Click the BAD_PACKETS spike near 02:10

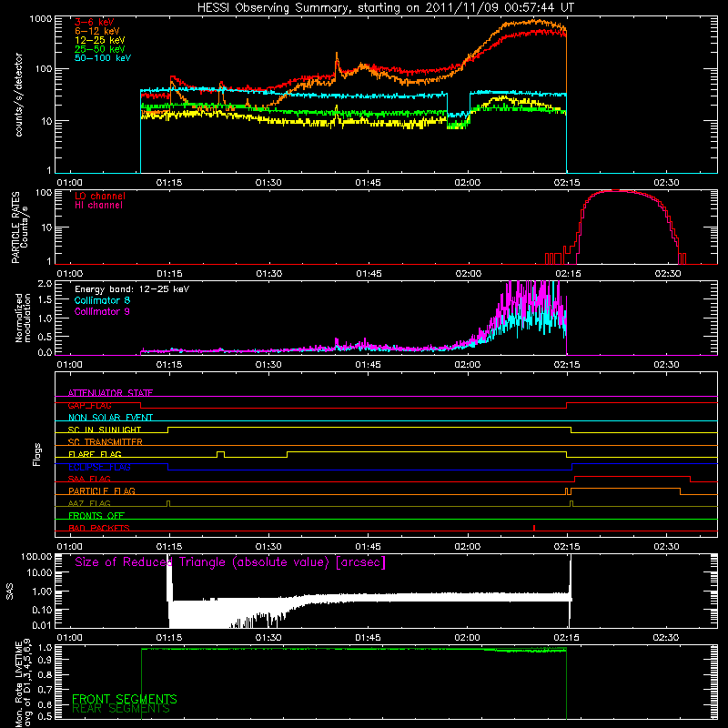pyautogui.click(x=534, y=528)
